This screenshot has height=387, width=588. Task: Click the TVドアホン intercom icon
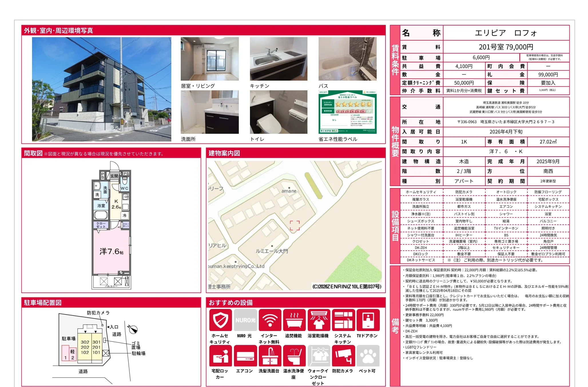click(368, 320)
